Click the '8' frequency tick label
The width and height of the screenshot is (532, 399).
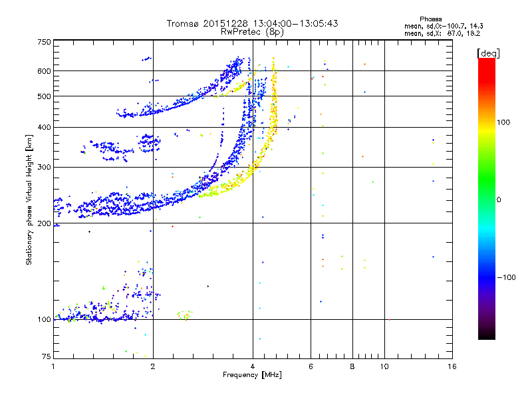tap(352, 366)
